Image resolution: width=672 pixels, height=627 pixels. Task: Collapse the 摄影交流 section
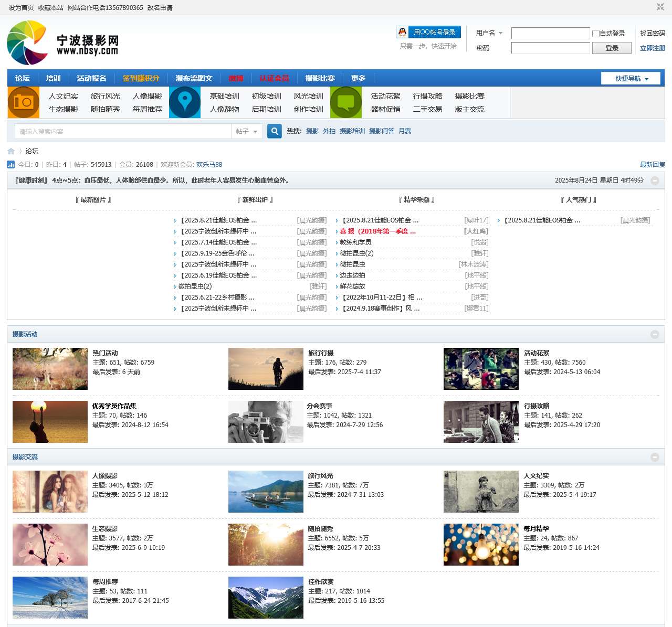tap(655, 457)
